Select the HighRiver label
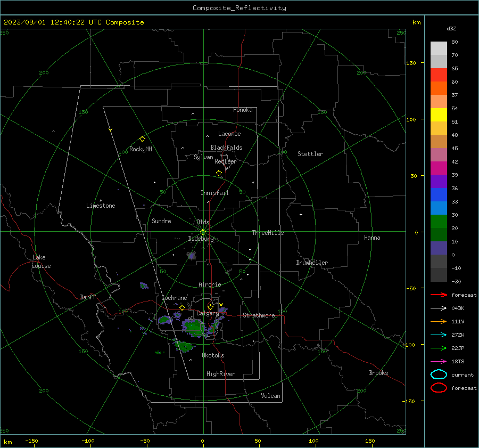This screenshot has width=479, height=448. 221,374
